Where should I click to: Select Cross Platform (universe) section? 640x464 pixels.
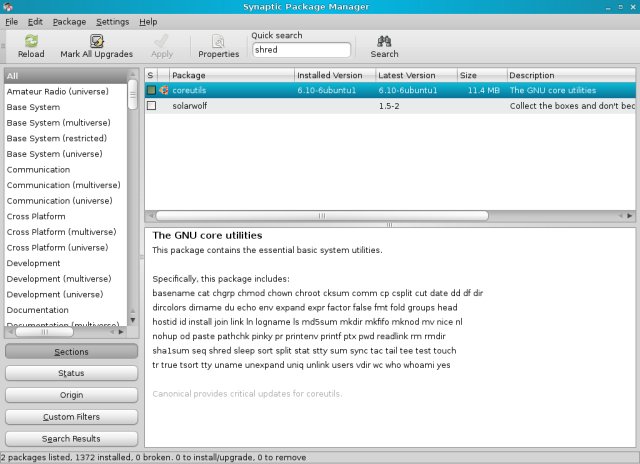[66, 247]
